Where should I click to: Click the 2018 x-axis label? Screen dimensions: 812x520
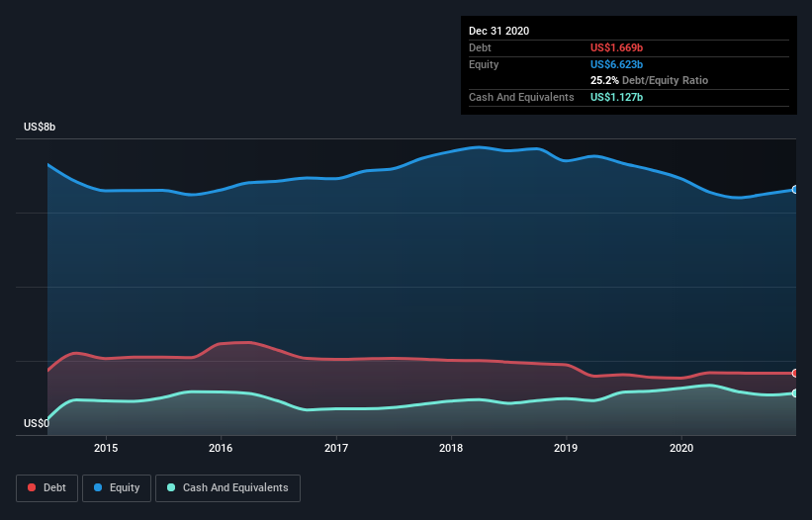451,448
